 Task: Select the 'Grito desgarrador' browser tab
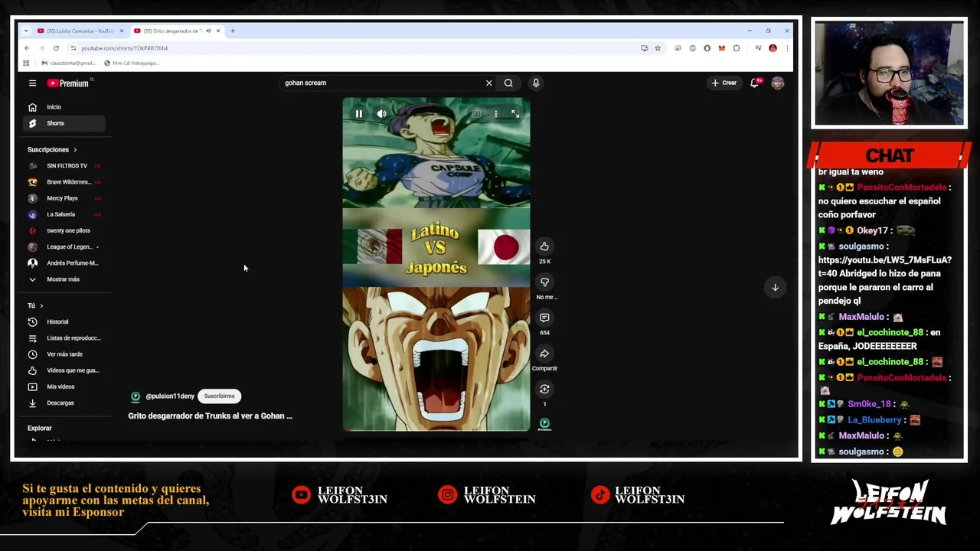point(176,31)
